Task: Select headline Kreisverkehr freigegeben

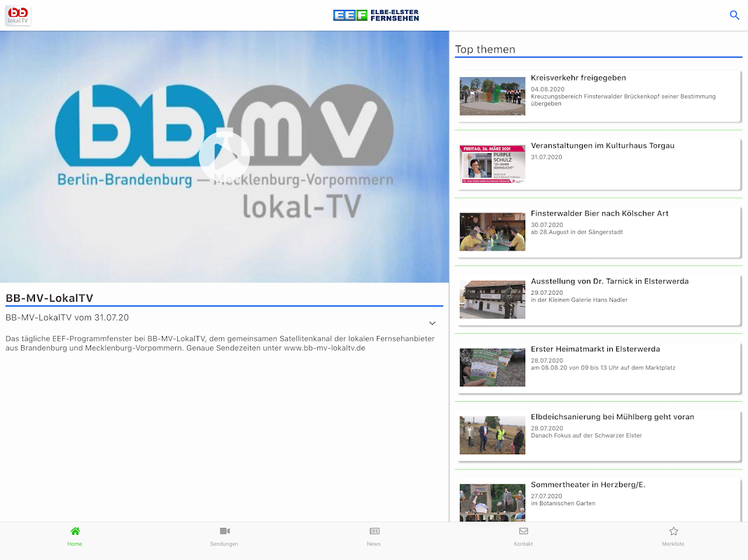Action: point(579,78)
